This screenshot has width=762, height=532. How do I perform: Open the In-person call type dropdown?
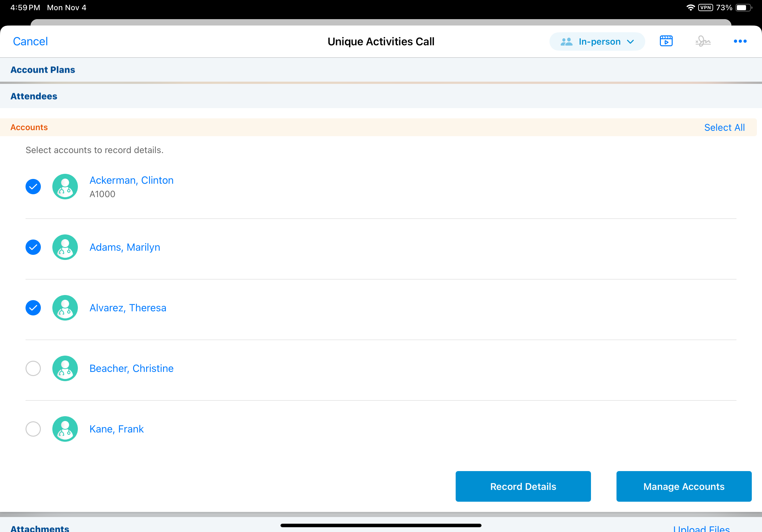point(597,41)
